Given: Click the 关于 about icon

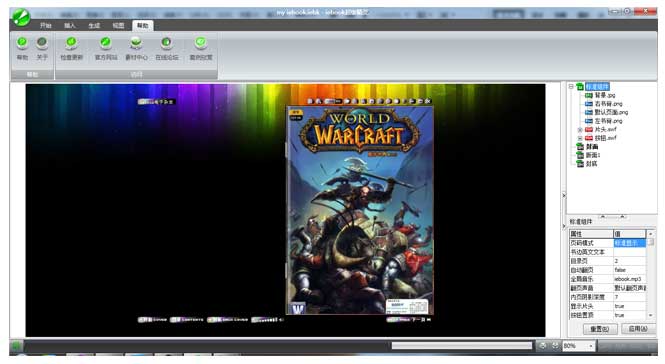Looking at the screenshot, I should pos(42,48).
